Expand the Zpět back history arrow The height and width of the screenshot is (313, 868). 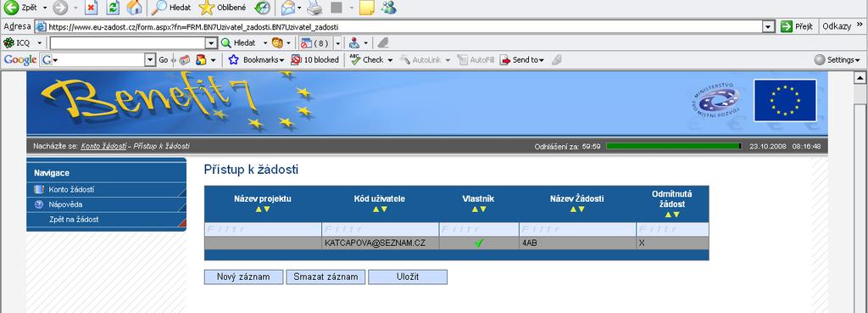pos(45,8)
